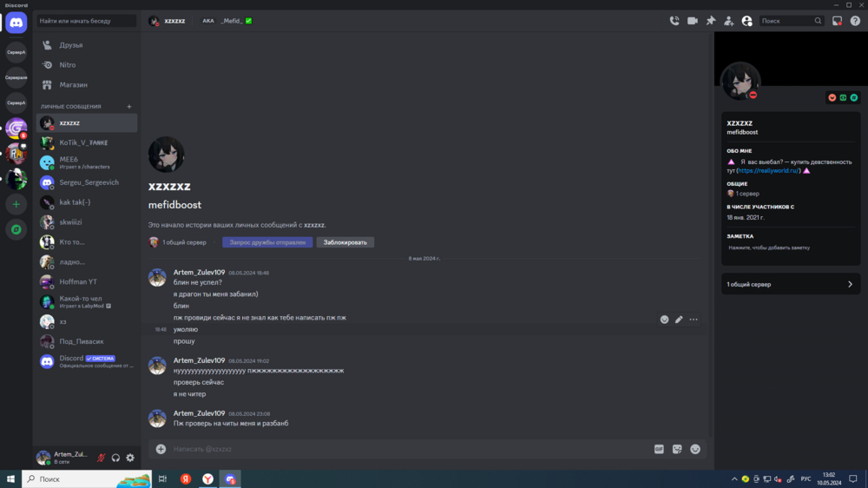Open chat with Sergeu_Sergeevich
The image size is (868, 488).
coord(86,182)
